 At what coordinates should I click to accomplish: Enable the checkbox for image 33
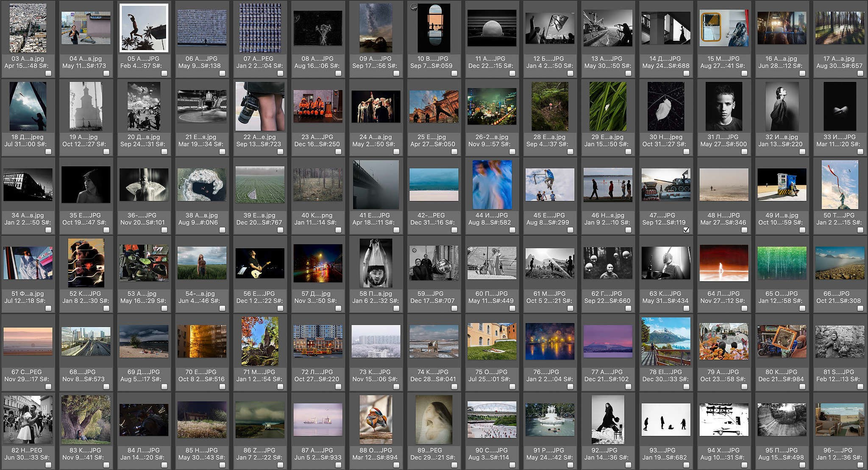[860, 151]
